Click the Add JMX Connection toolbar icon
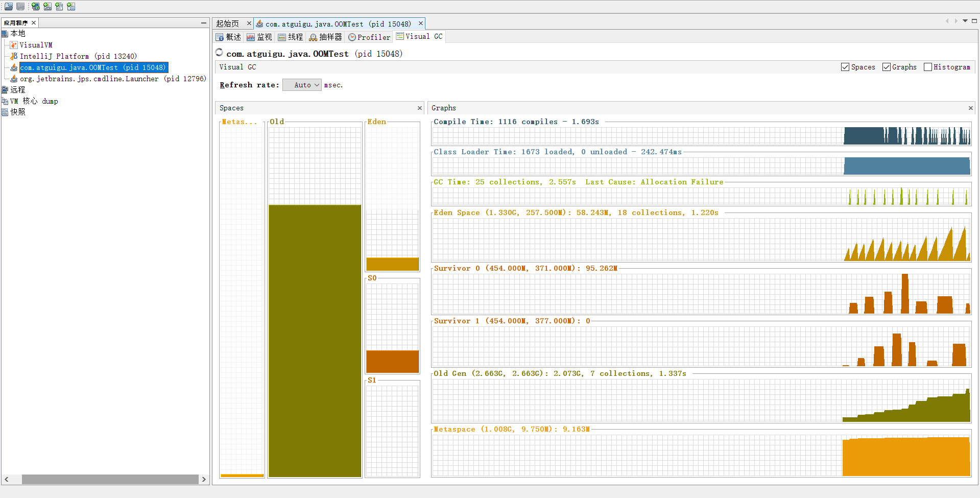980x498 pixels. click(x=47, y=7)
